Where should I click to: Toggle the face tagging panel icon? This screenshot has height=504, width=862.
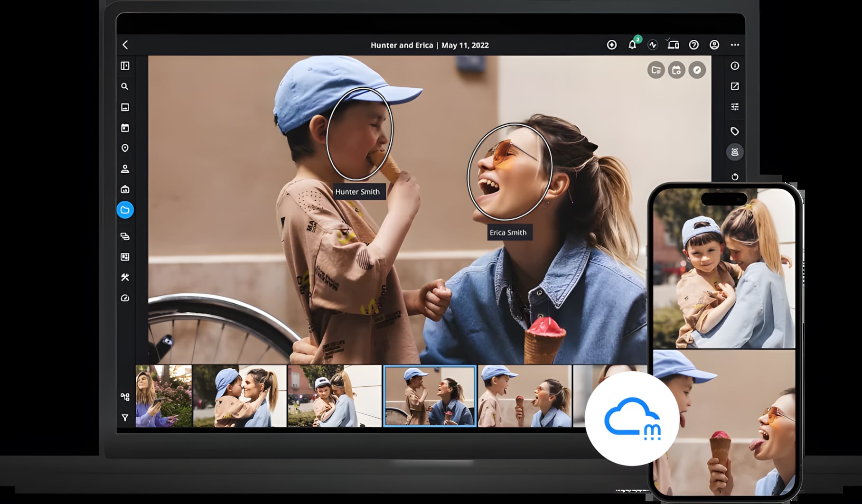(x=735, y=152)
